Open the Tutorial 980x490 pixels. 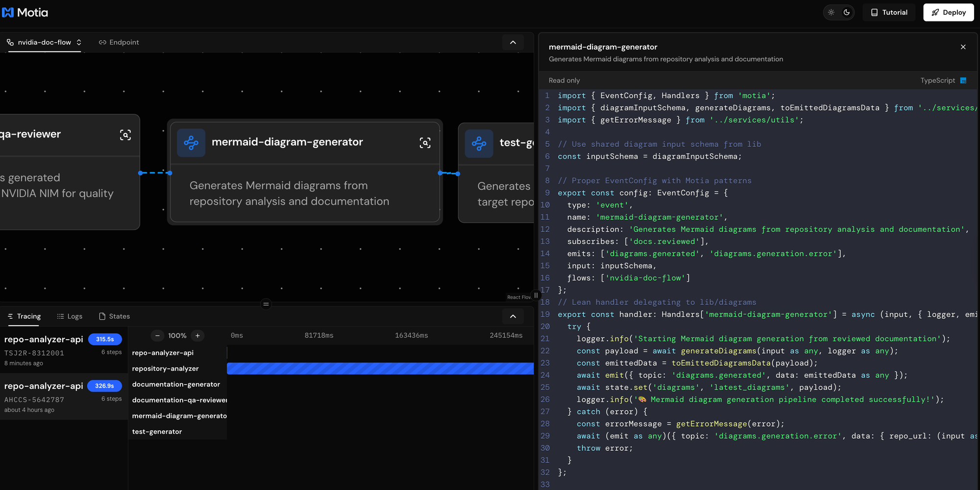coord(889,12)
